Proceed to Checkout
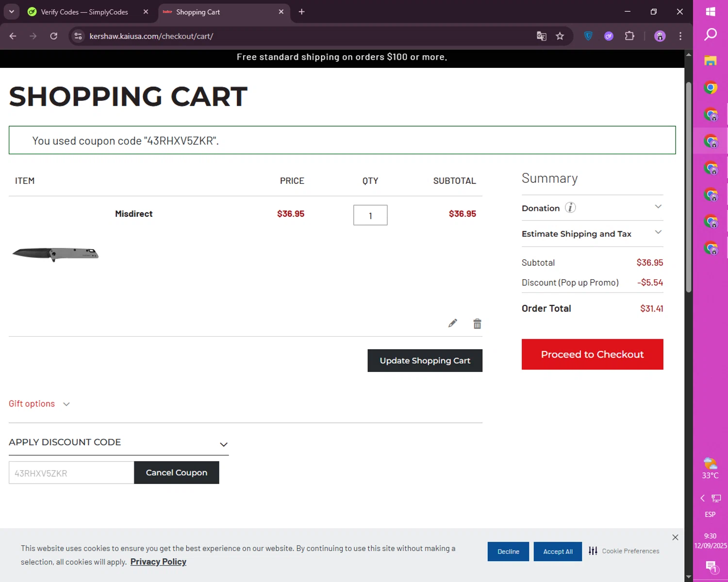Image resolution: width=728 pixels, height=582 pixels. pyautogui.click(x=592, y=354)
